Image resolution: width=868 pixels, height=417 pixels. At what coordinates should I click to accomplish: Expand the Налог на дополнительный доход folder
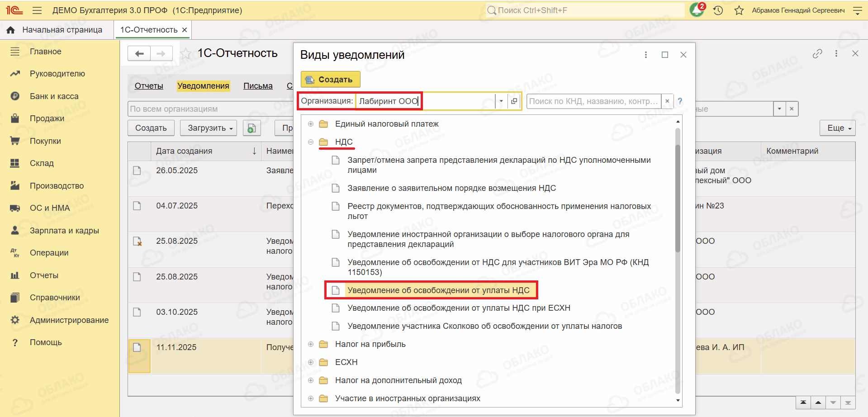(311, 380)
